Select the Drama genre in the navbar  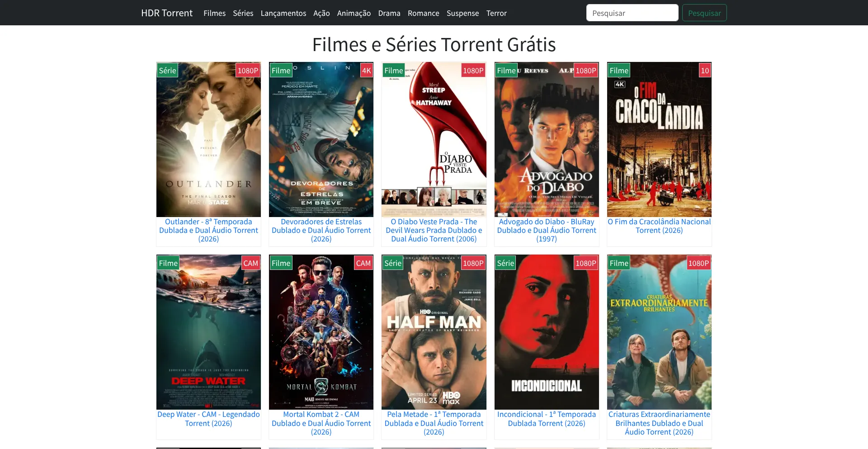pos(389,13)
